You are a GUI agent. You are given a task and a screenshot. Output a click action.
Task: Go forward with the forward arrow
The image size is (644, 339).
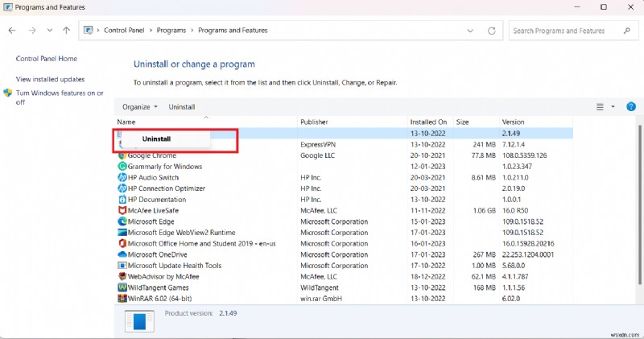(32, 31)
